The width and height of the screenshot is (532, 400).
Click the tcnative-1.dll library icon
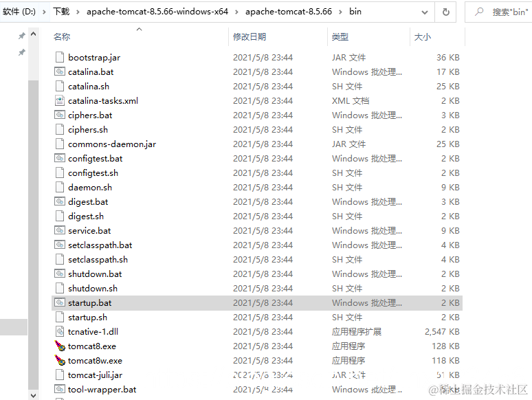click(60, 331)
